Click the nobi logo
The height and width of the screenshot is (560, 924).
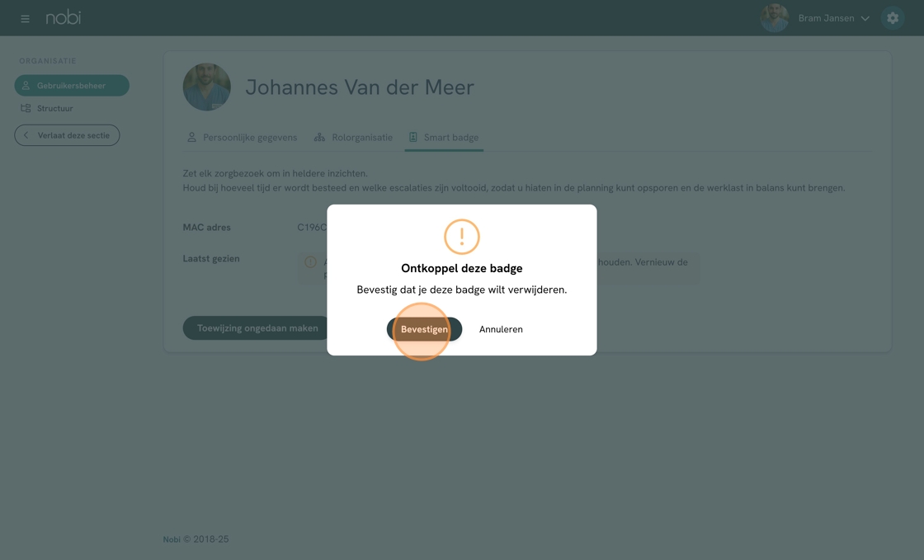[x=63, y=17]
